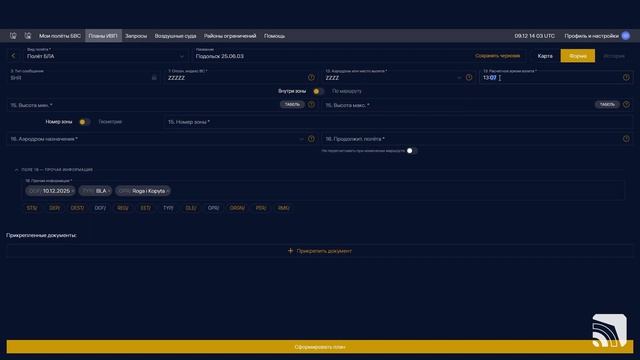The image size is (640, 360).
Task: Click Табель button in minimum altitude field
Action: [x=292, y=104]
